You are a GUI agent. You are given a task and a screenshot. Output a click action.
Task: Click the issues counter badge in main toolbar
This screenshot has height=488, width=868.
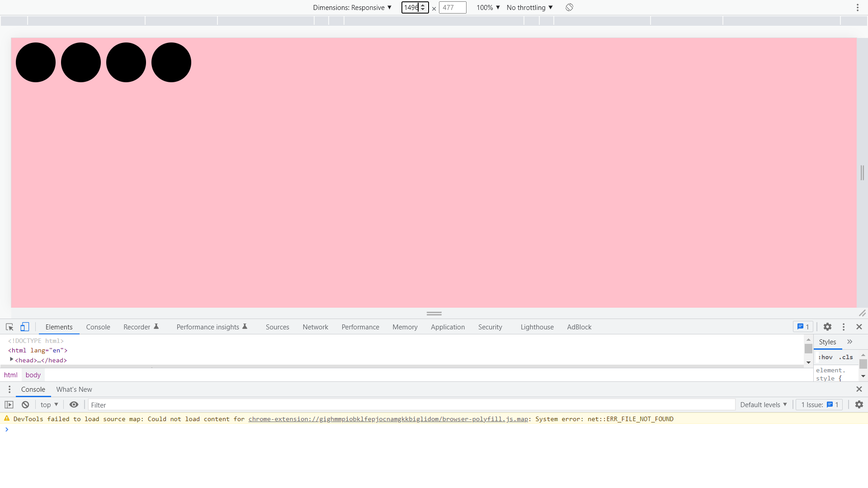pyautogui.click(x=803, y=327)
